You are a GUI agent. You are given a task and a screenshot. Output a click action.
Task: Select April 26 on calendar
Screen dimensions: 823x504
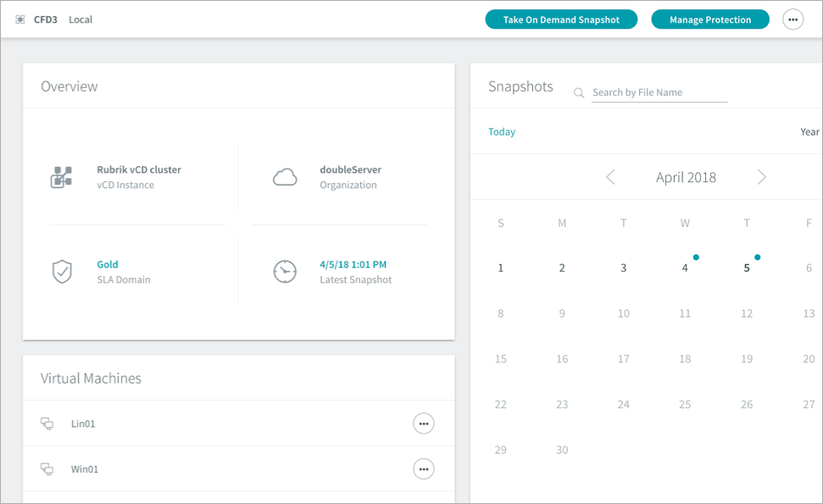coord(747,405)
